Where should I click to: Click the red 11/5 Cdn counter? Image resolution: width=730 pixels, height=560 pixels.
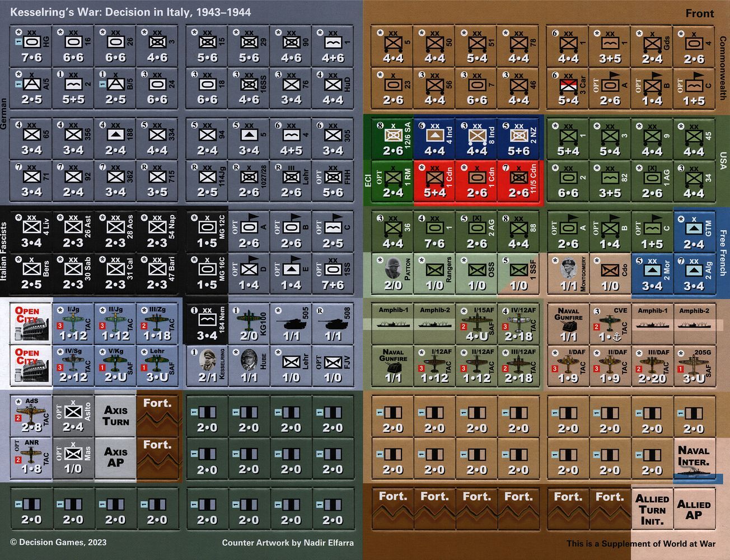518,179
